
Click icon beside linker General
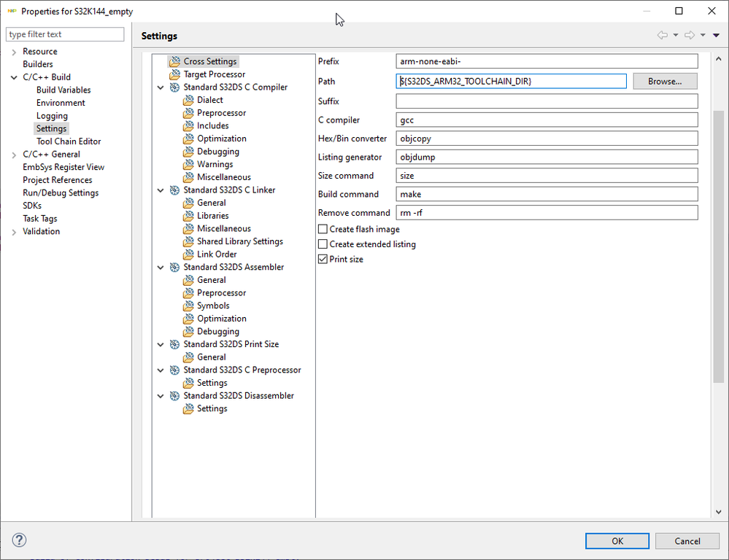point(188,203)
